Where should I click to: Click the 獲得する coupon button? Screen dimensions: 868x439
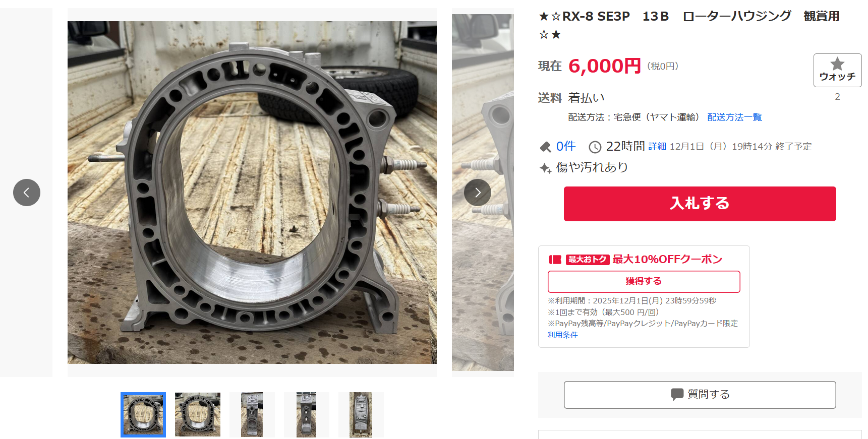pos(644,281)
